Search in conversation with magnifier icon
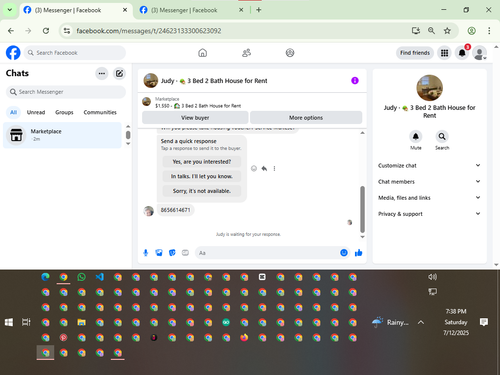The image size is (500, 375). [x=442, y=136]
